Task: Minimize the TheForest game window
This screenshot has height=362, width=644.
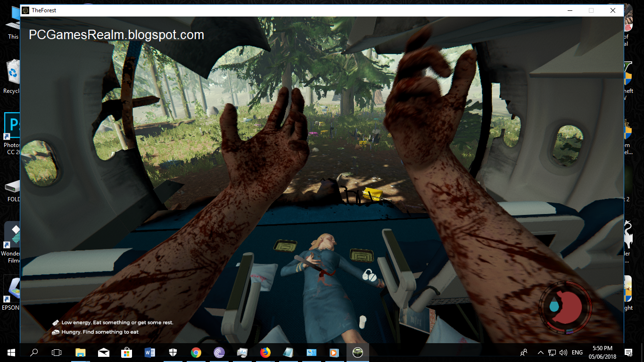Action: (570, 10)
